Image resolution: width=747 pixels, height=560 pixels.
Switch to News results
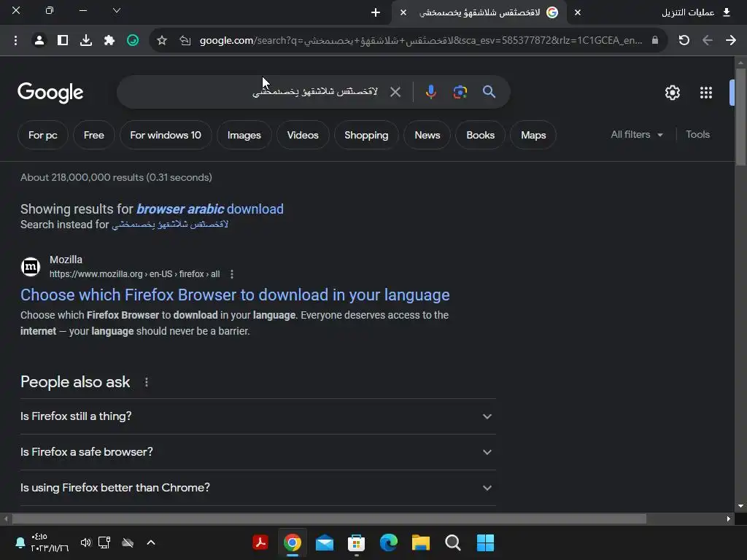[427, 135]
